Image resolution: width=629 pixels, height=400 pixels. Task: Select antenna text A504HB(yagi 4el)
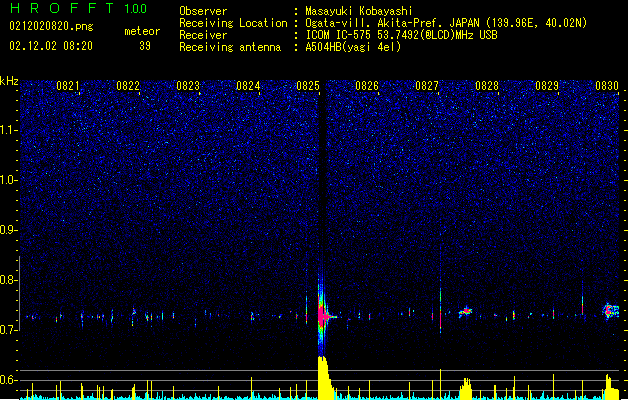pos(353,47)
